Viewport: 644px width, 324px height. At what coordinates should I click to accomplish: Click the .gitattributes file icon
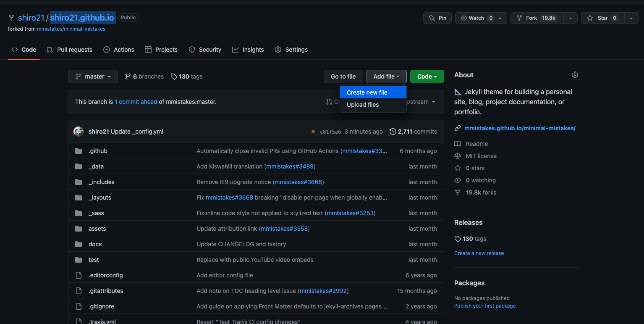[79, 291]
